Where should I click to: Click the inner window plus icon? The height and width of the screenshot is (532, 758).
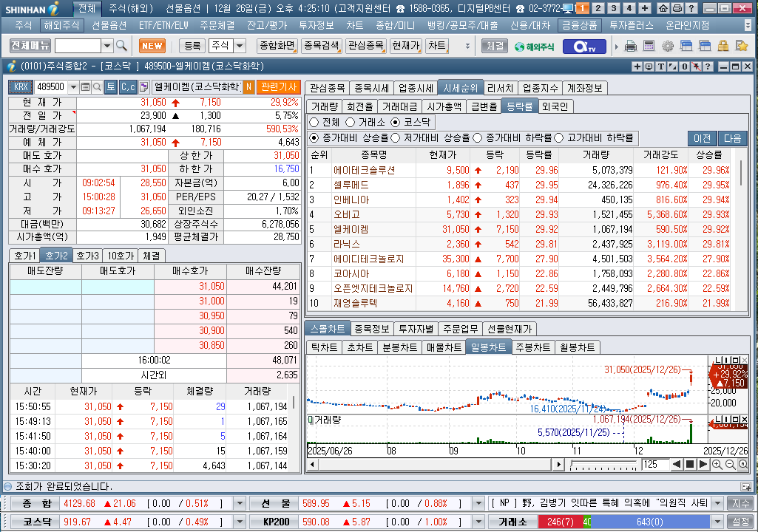[x=637, y=66]
